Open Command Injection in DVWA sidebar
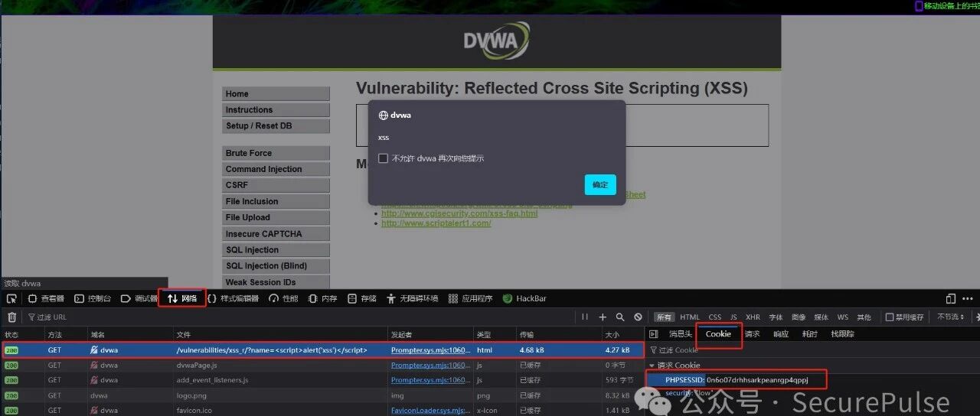 click(x=276, y=169)
